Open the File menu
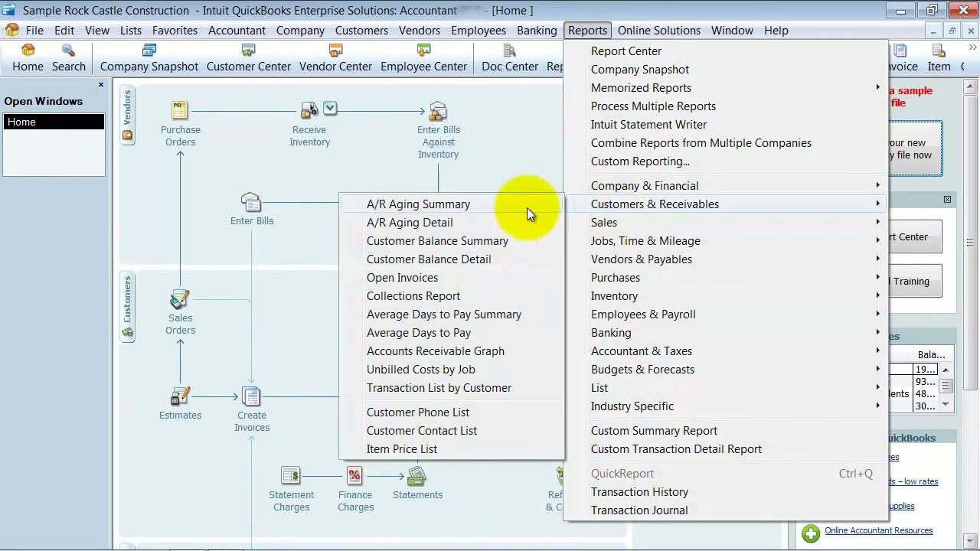980x551 pixels. tap(34, 31)
